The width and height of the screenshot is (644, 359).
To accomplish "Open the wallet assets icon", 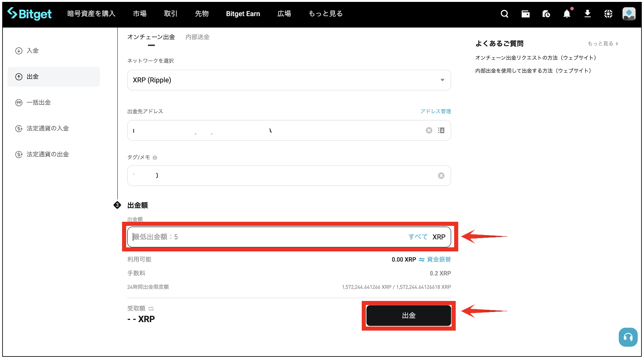I will tap(525, 14).
